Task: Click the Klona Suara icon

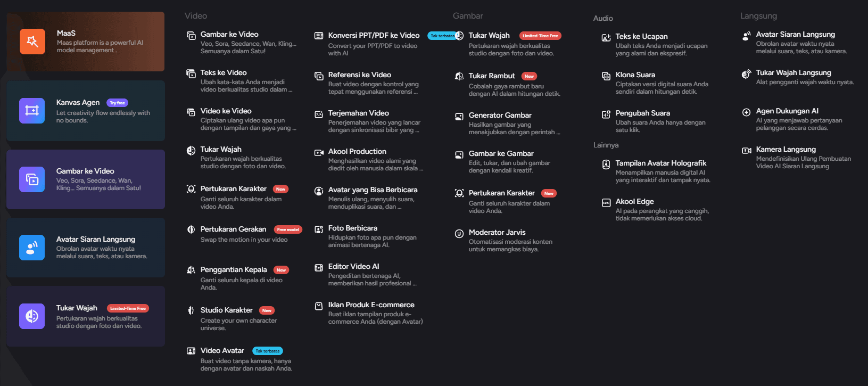Action: point(606,76)
